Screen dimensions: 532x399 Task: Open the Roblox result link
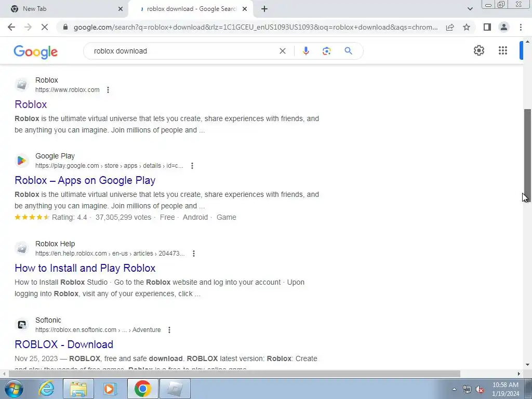click(x=31, y=104)
